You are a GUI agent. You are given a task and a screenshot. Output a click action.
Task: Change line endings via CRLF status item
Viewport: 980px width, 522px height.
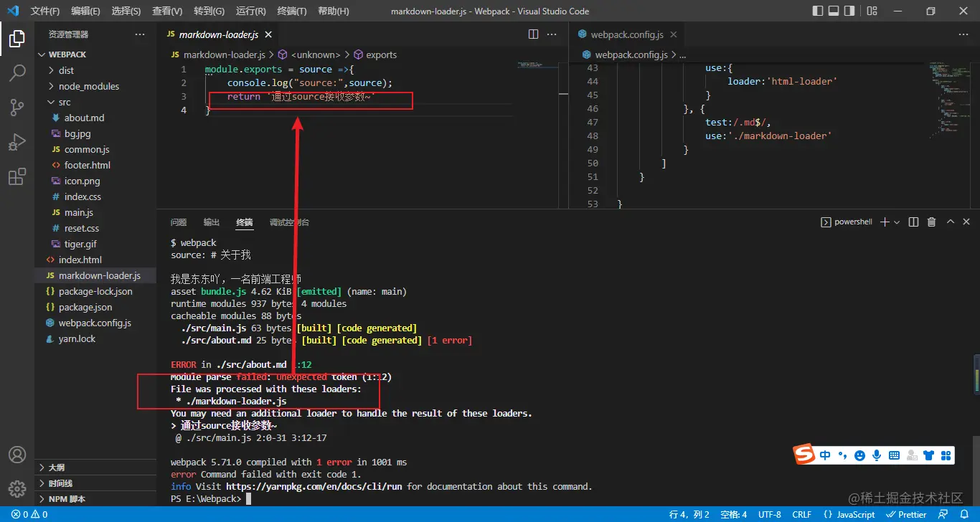pyautogui.click(x=801, y=514)
